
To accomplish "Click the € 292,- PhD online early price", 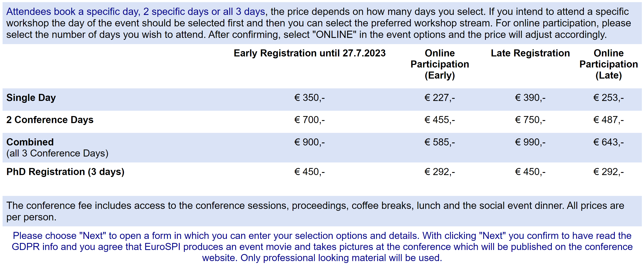I will (x=440, y=172).
